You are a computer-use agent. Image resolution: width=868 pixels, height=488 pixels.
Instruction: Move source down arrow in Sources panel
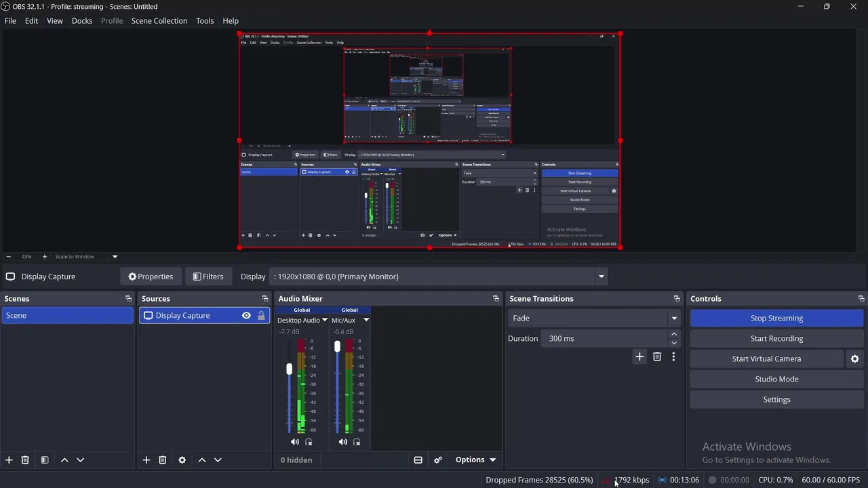tap(218, 460)
